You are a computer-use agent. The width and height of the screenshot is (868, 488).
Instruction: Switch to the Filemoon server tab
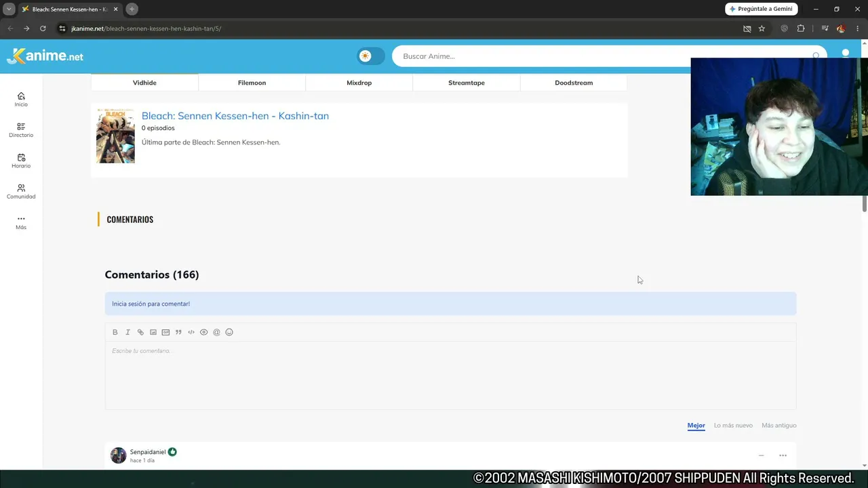tap(252, 83)
